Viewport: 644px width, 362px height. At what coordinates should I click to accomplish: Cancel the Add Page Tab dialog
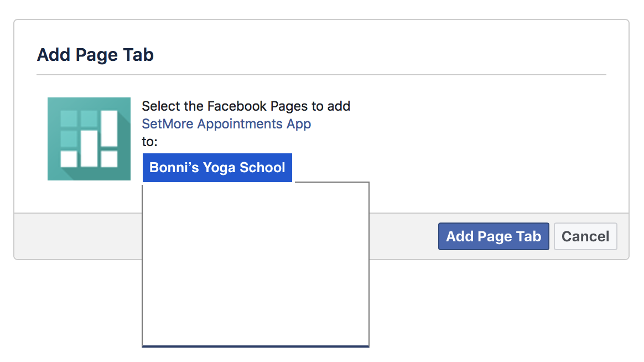585,236
